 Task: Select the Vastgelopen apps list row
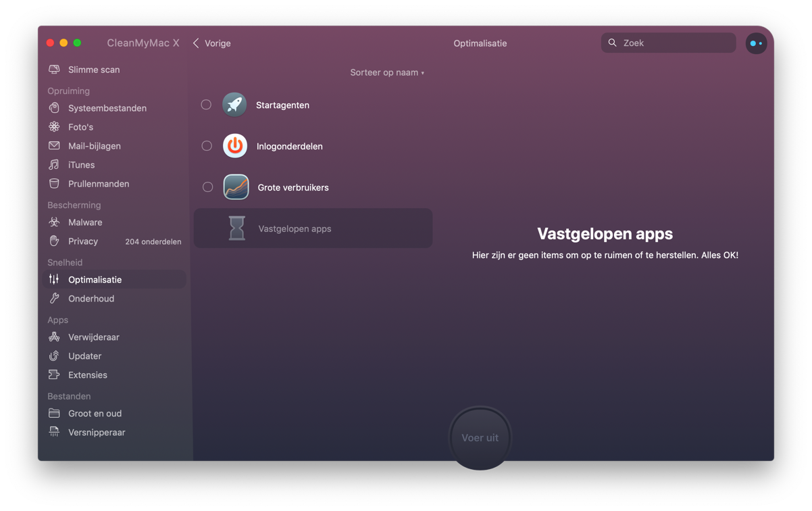(313, 228)
